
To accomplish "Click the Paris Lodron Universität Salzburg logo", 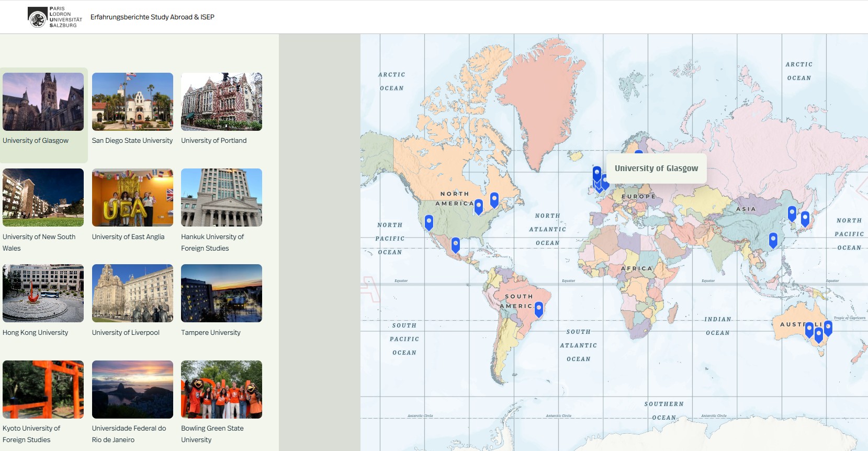I will click(x=55, y=17).
